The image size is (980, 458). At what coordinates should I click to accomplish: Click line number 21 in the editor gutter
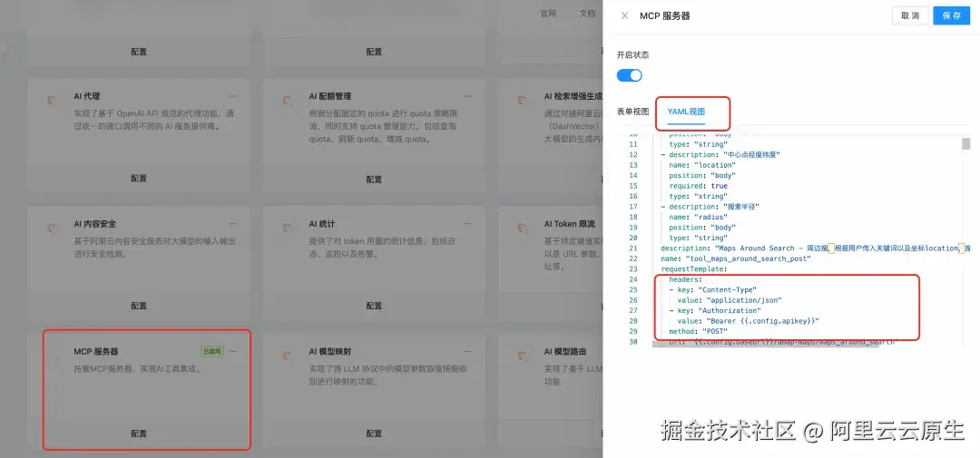633,248
